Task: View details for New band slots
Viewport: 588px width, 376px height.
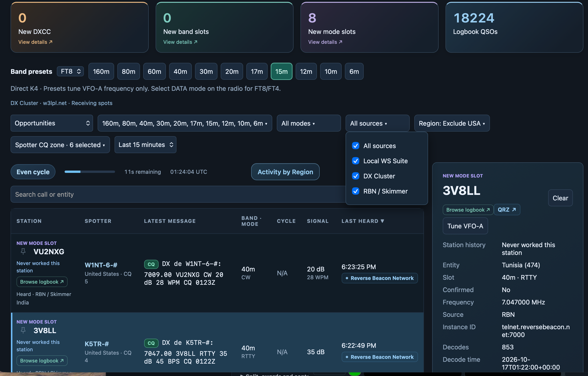Action: pos(180,42)
